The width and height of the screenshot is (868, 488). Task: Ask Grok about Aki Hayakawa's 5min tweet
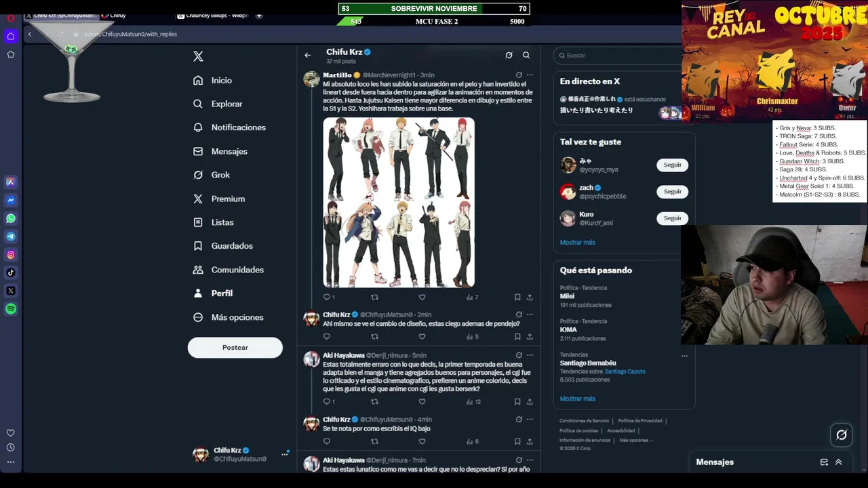coord(519,354)
